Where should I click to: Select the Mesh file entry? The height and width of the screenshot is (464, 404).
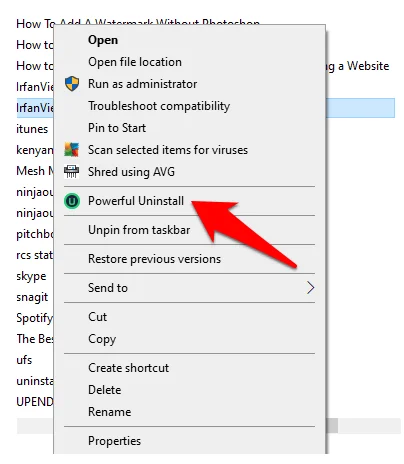pyautogui.click(x=35, y=171)
